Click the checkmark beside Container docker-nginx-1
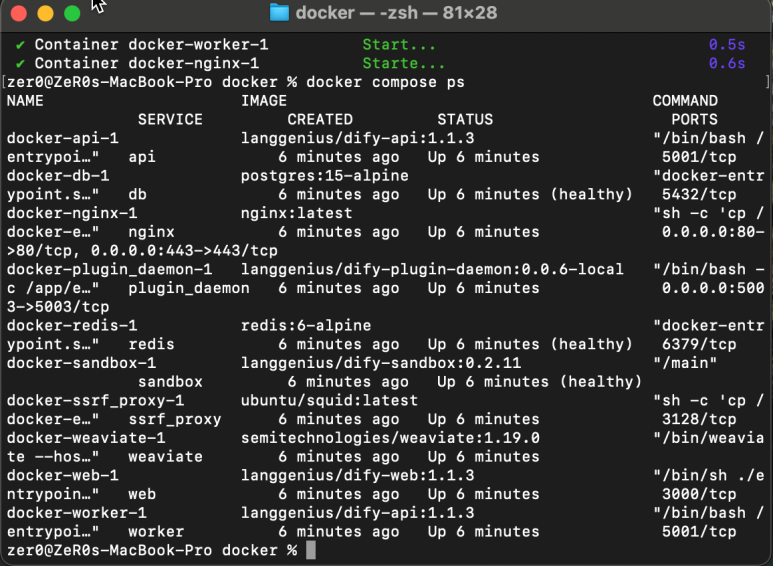This screenshot has height=566, width=773. pyautogui.click(x=20, y=64)
